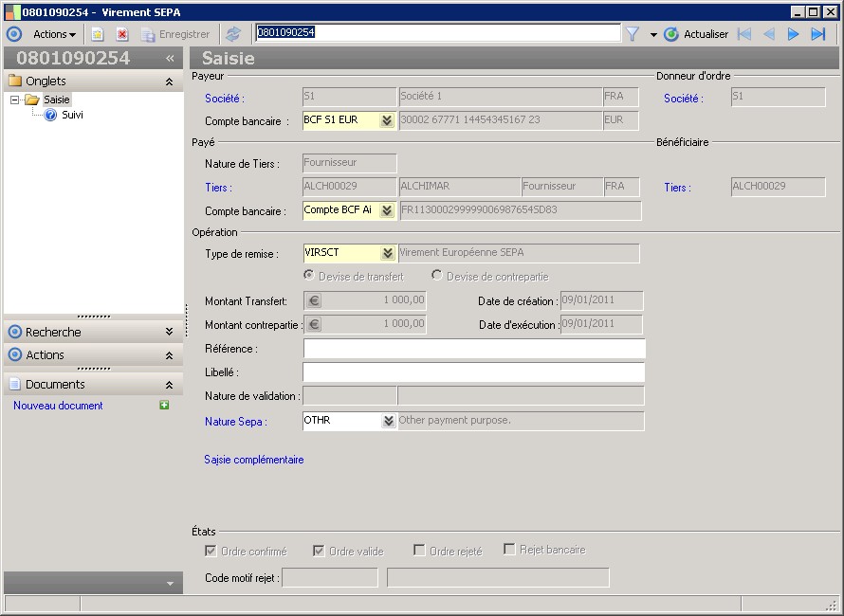Click the filter funnel icon
844x616 pixels.
click(633, 34)
